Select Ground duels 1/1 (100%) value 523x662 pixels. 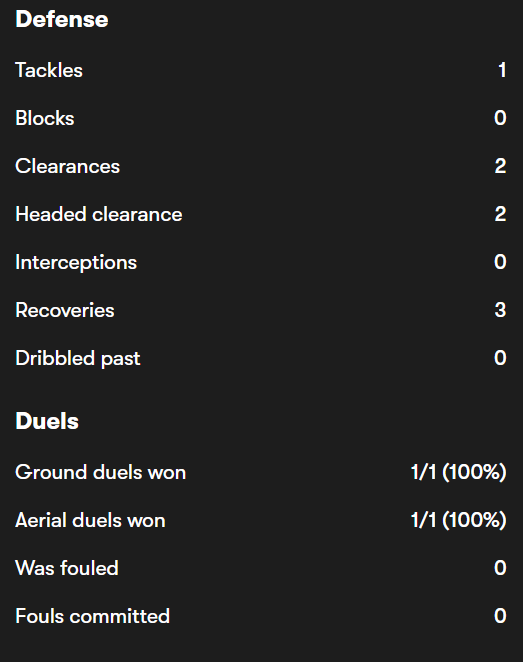pos(458,472)
